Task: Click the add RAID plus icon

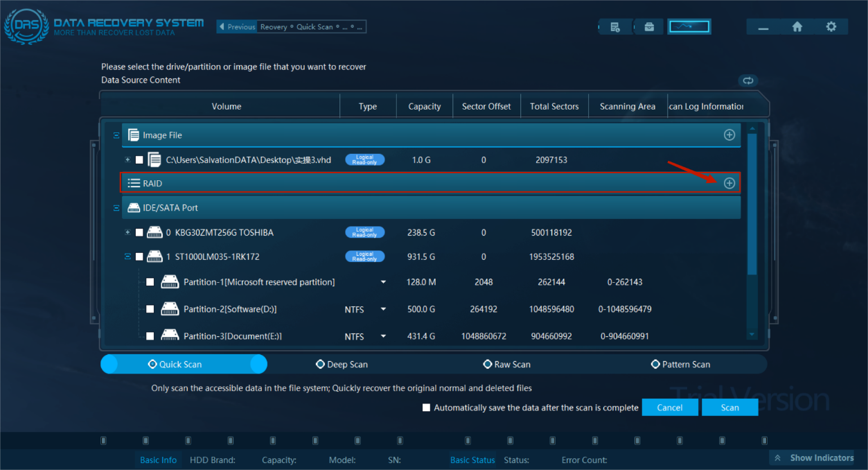Action: 729,183
